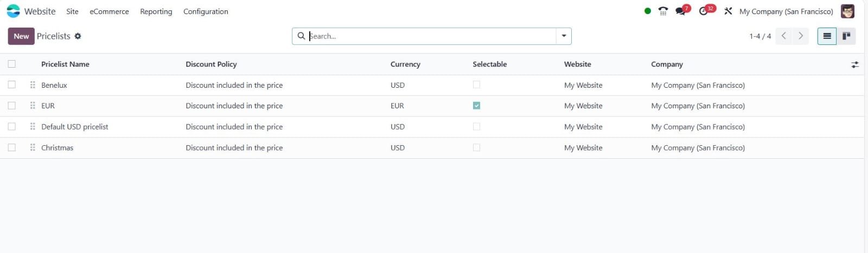Tick the EUR row selection checkbox
Screen dimensions: 868x253
12,106
